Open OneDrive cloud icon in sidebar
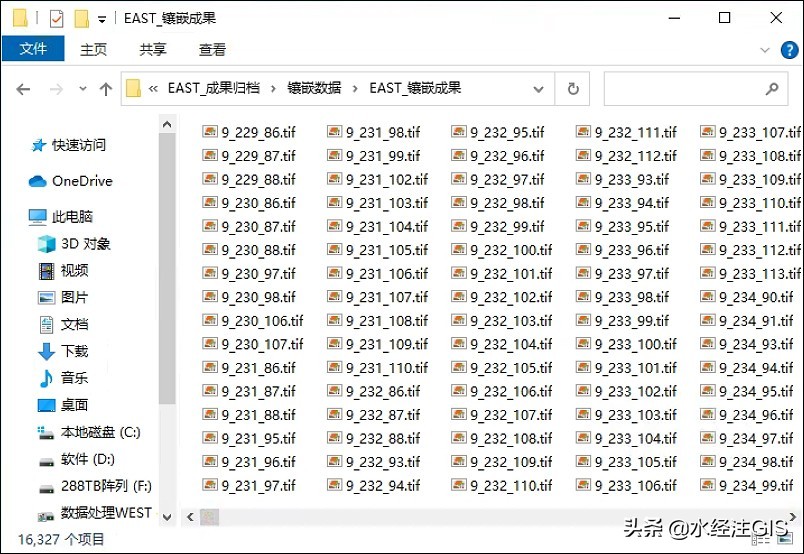 (37, 181)
